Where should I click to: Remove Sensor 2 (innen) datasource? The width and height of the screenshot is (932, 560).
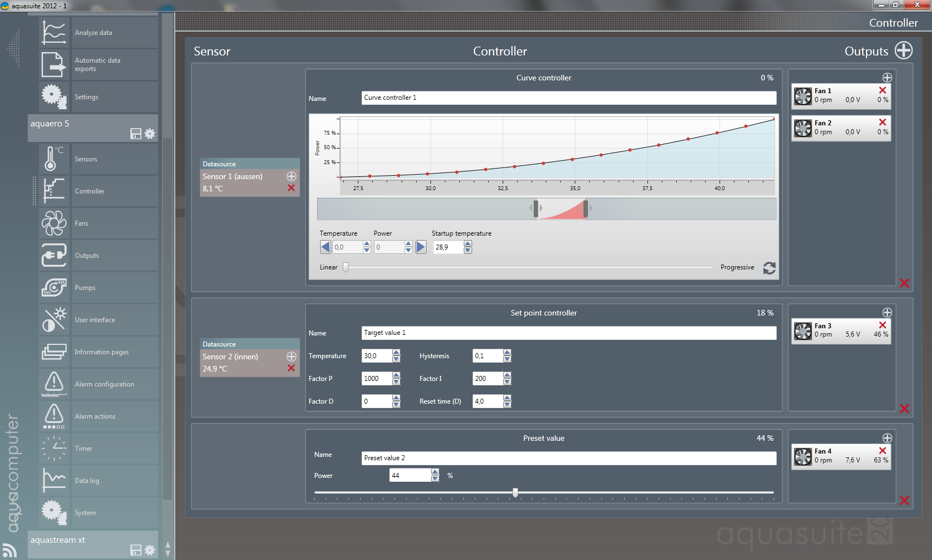tap(291, 368)
